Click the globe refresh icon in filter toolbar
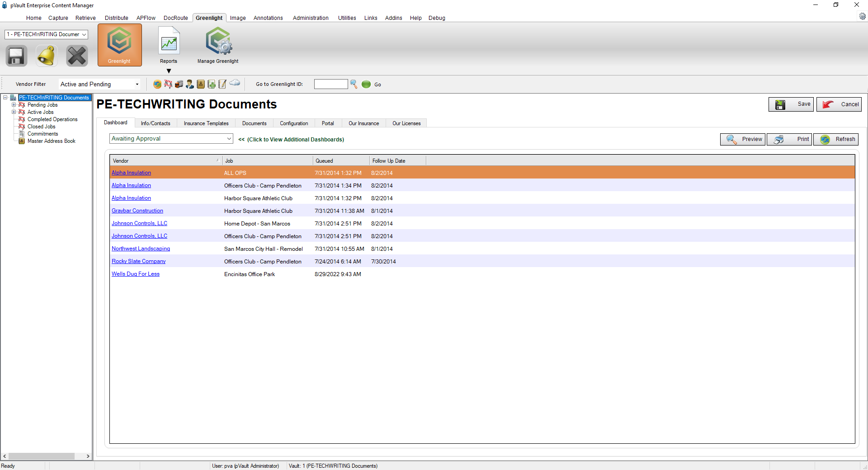 (157, 84)
